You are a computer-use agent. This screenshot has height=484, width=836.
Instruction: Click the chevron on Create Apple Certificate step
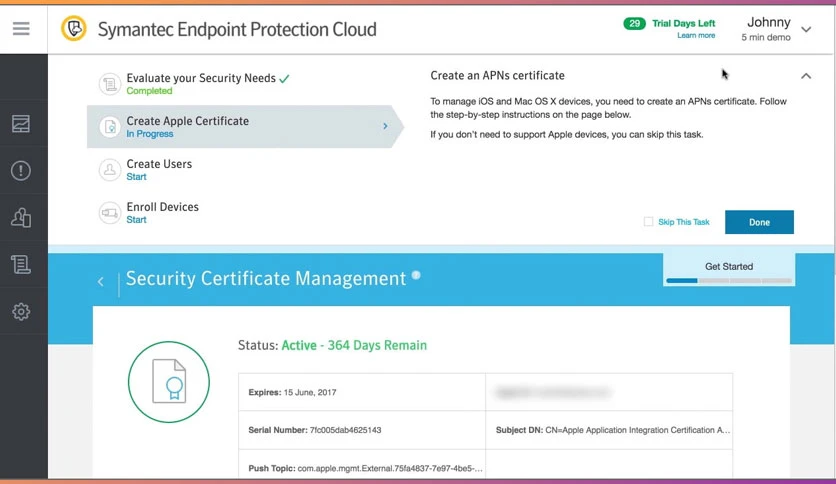tap(385, 126)
